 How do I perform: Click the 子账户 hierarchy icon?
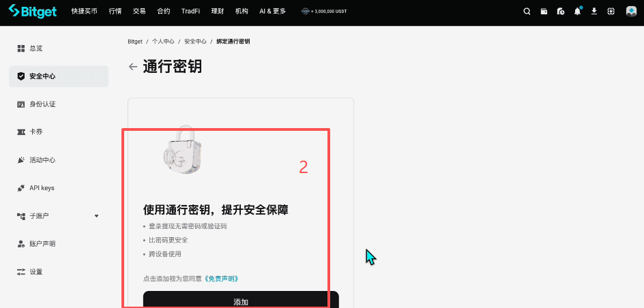tap(21, 216)
